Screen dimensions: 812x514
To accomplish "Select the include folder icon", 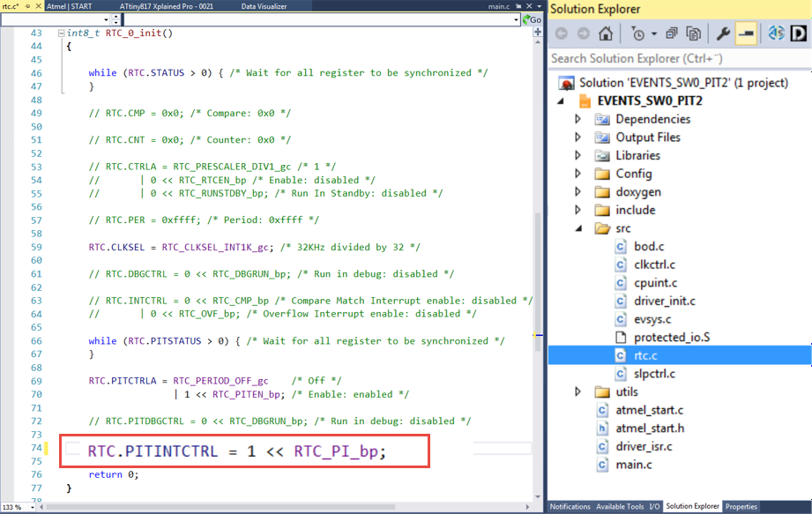I will click(x=602, y=210).
